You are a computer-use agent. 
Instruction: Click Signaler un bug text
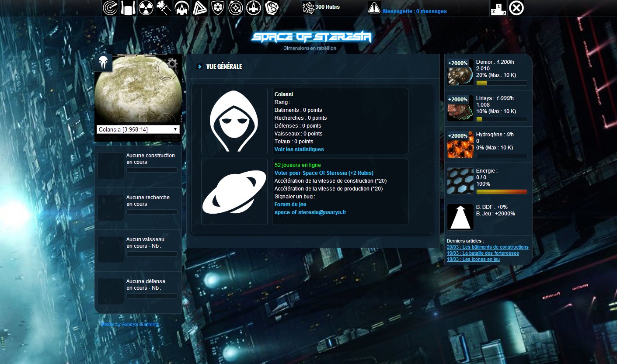[295, 197]
